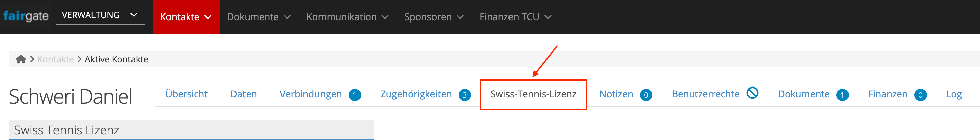Expand the Kontakte menu
This screenshot has width=980, height=140.
point(186,17)
